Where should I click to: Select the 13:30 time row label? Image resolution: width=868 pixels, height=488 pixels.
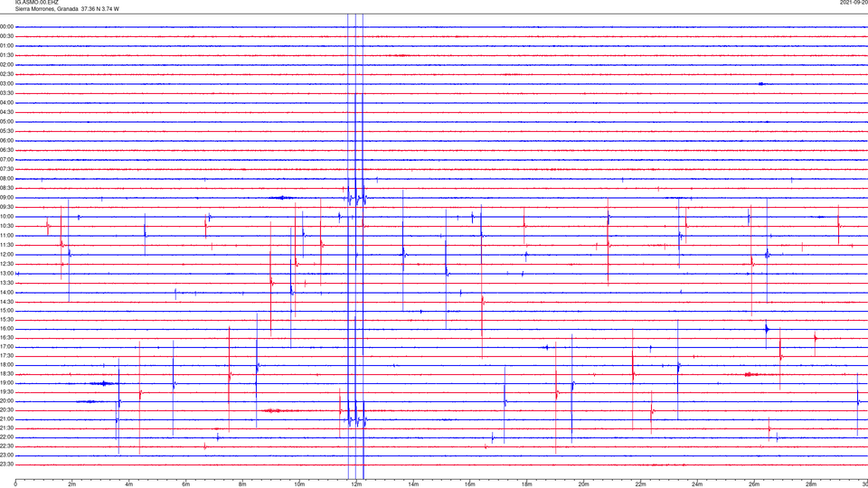click(6, 283)
